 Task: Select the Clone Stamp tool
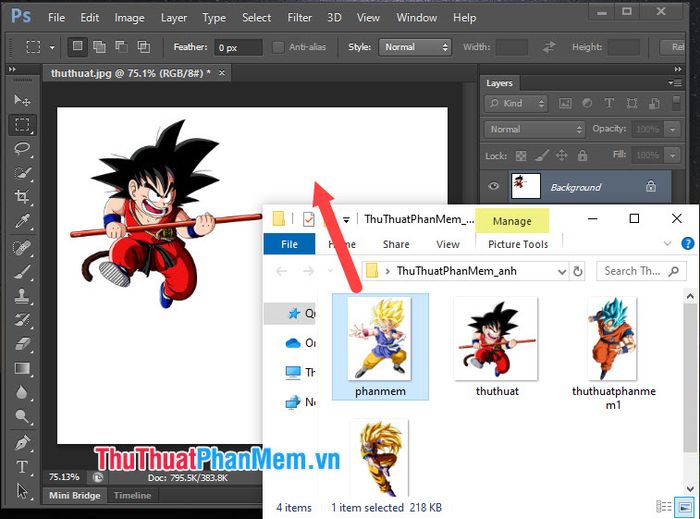(x=22, y=296)
